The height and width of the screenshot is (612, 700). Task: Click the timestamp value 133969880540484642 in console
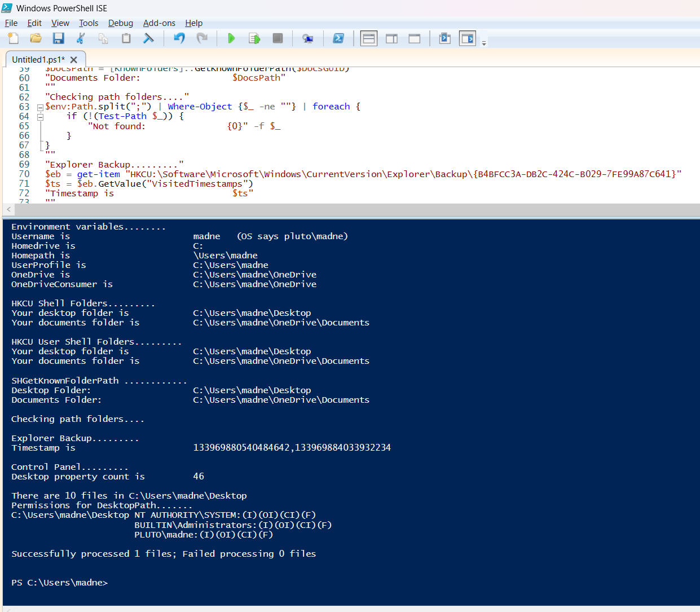pyautogui.click(x=241, y=448)
